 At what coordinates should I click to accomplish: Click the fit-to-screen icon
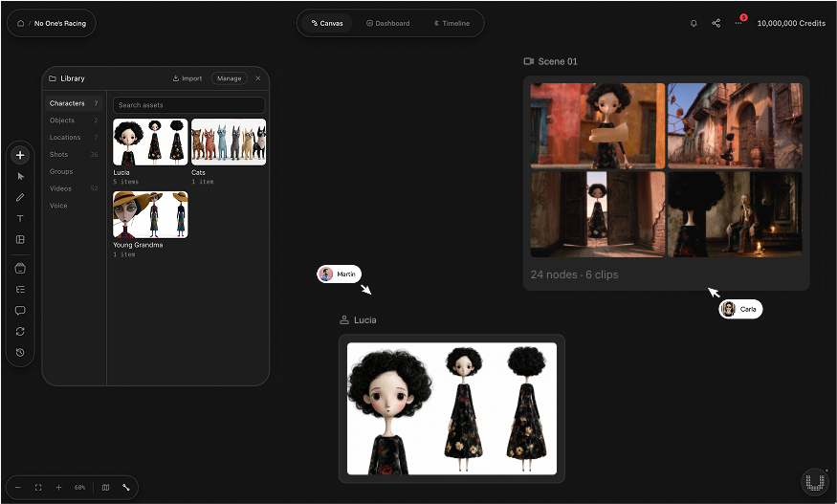pyautogui.click(x=38, y=488)
